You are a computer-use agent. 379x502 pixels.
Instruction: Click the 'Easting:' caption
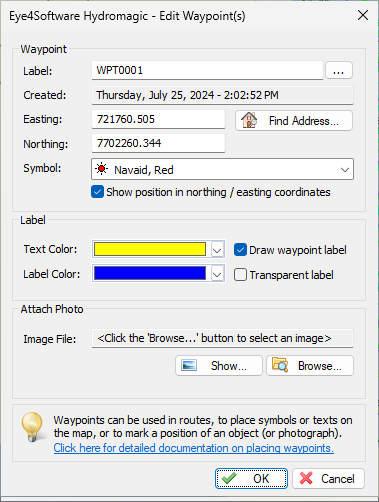(x=43, y=119)
